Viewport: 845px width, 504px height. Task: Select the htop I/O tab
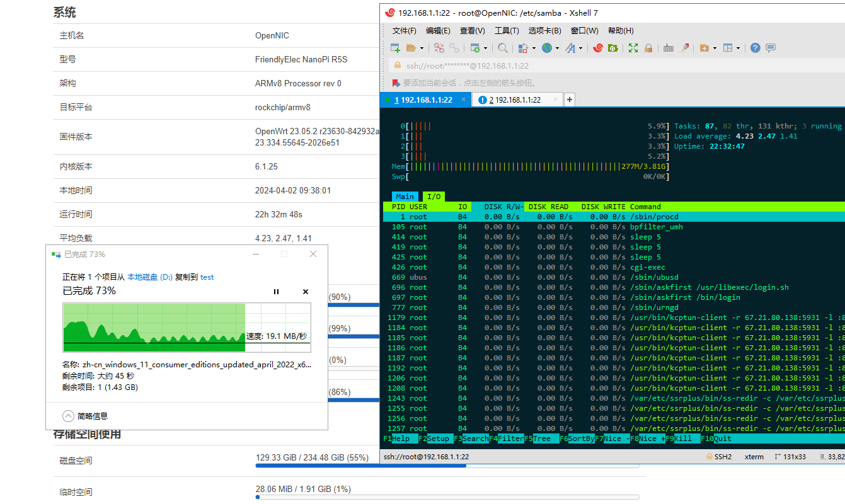(x=434, y=197)
